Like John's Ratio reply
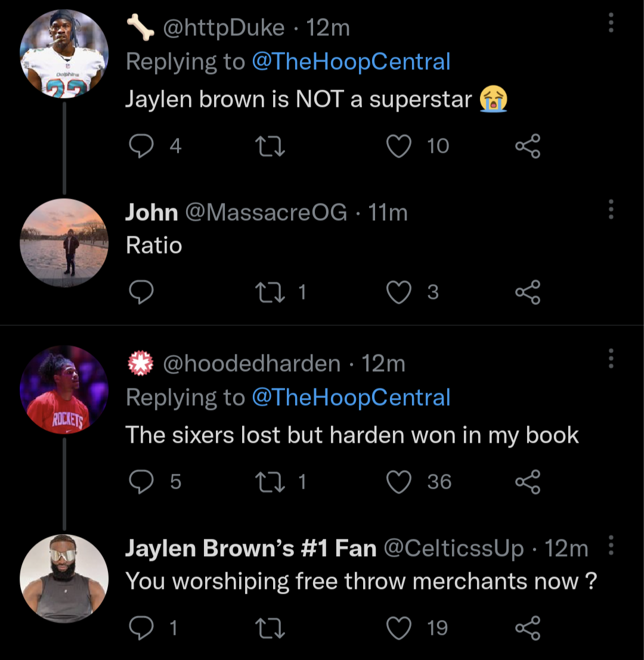The height and width of the screenshot is (660, 644). click(x=400, y=292)
